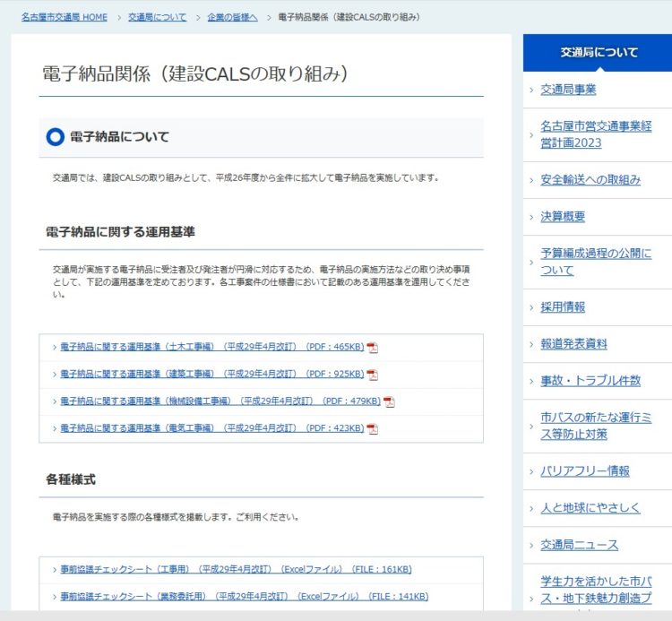Open 運用基準（電気工事編）PDF link
The image size is (672, 621).
coord(211,429)
